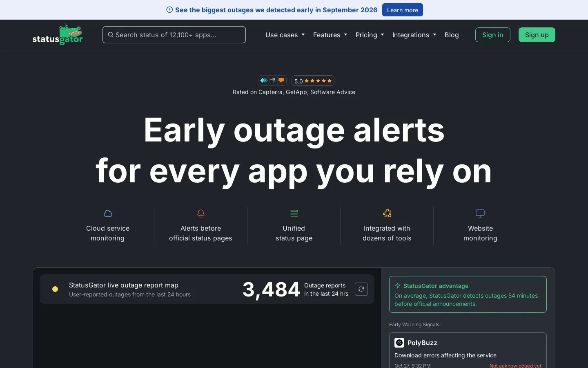
Task: Click the monitor icon above Website monitoring
Action: [480, 213]
